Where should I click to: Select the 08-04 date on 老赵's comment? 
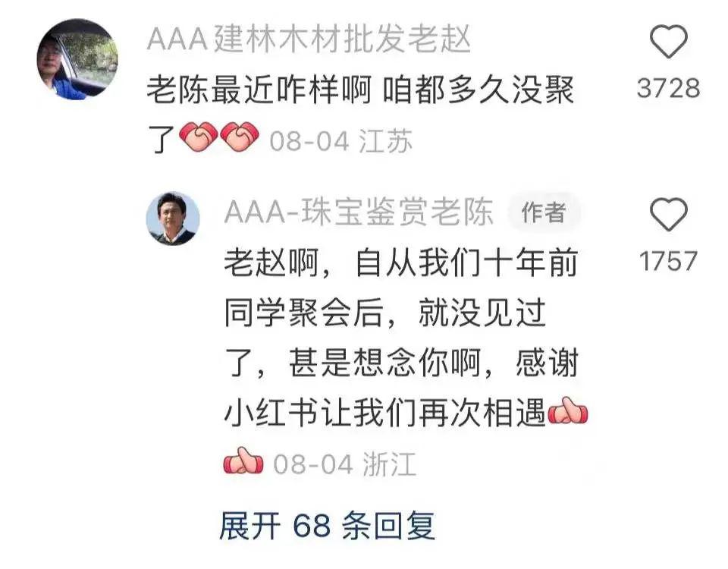coord(309,141)
